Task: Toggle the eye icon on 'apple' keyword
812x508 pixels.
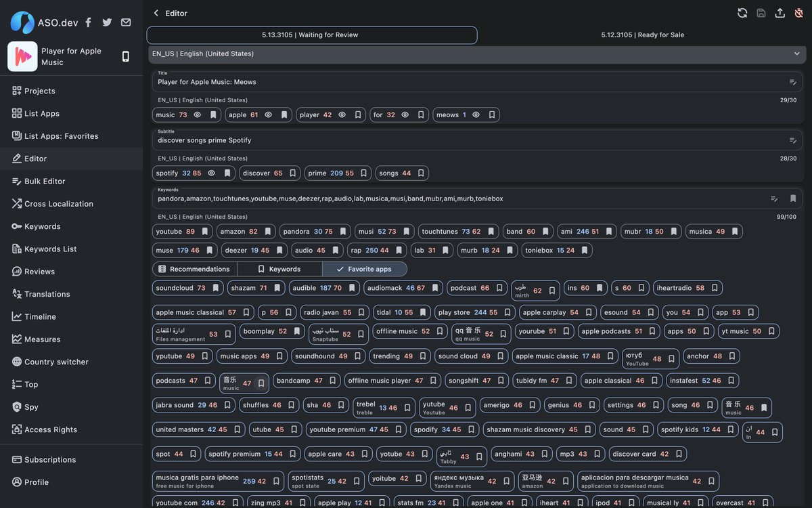Action: tap(269, 115)
